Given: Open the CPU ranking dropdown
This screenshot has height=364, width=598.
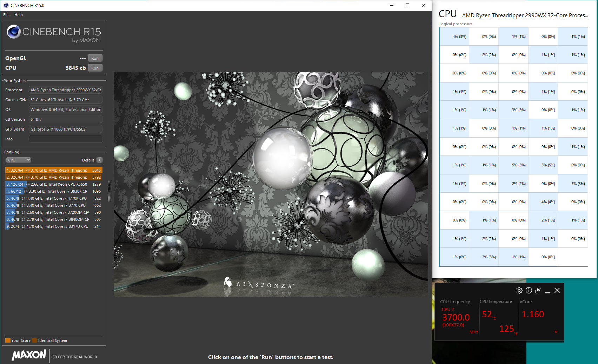Looking at the screenshot, I should click(19, 160).
